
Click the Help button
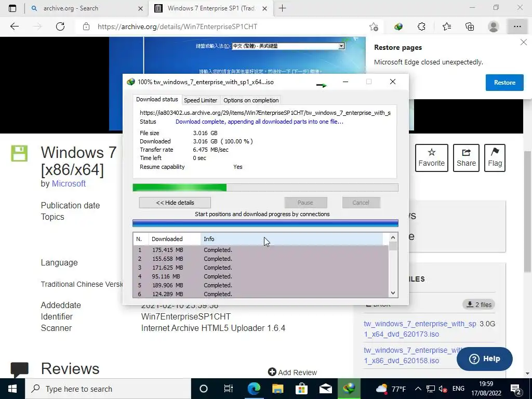click(485, 358)
